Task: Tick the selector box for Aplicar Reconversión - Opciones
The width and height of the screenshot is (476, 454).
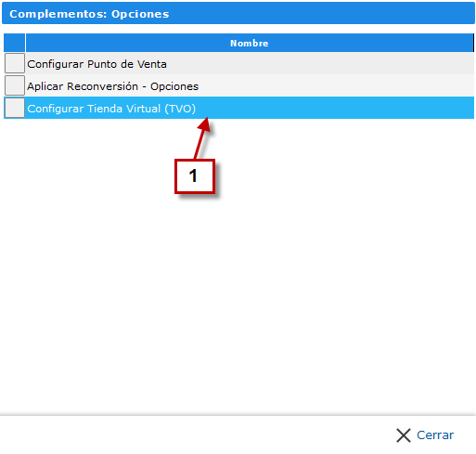Action: 15,85
